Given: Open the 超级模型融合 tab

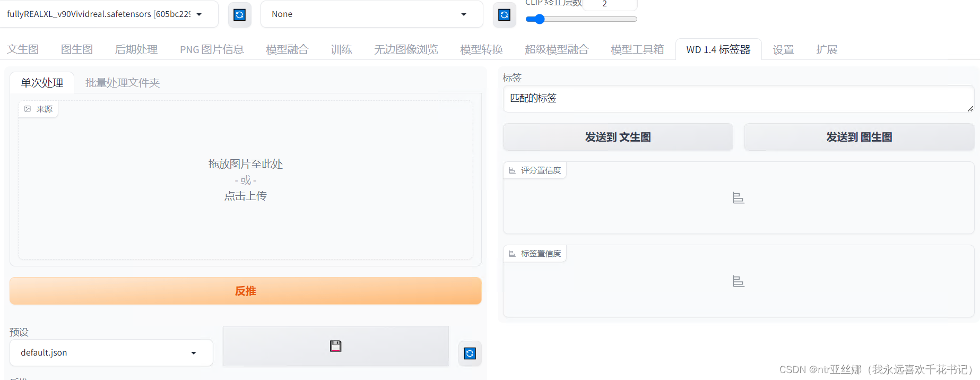Looking at the screenshot, I should 557,49.
